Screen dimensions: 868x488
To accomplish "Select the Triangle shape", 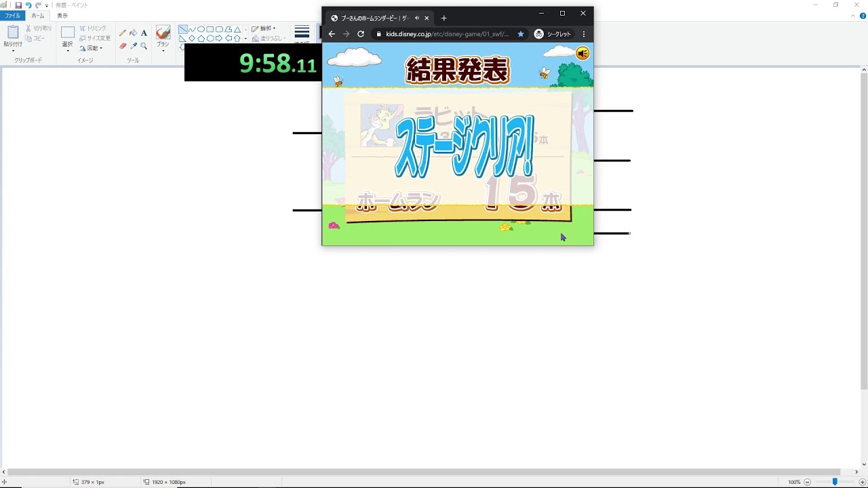I will [x=237, y=30].
